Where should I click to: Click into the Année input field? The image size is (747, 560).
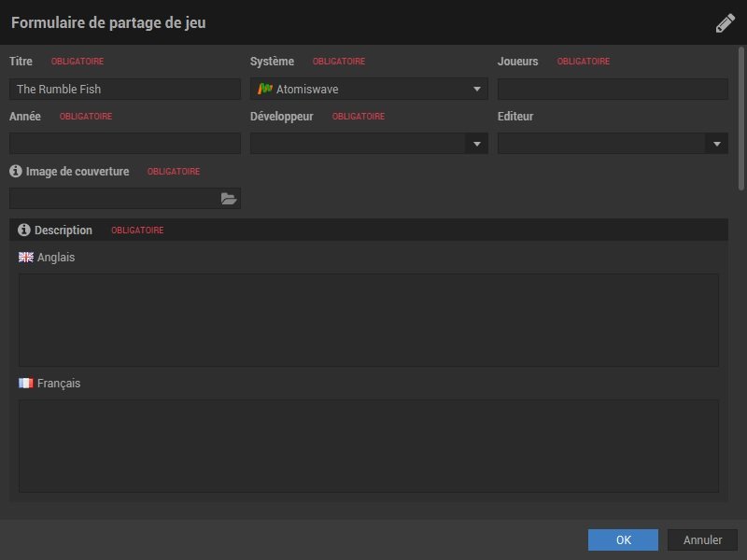pos(125,144)
